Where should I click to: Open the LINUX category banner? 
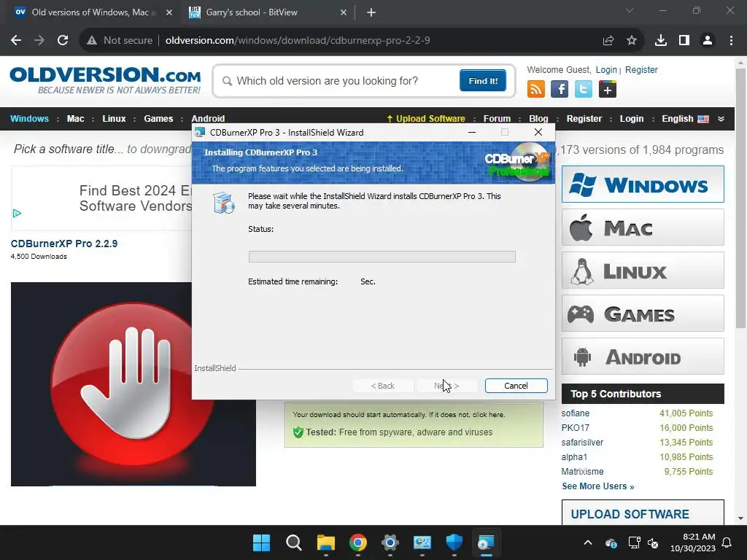coord(643,271)
